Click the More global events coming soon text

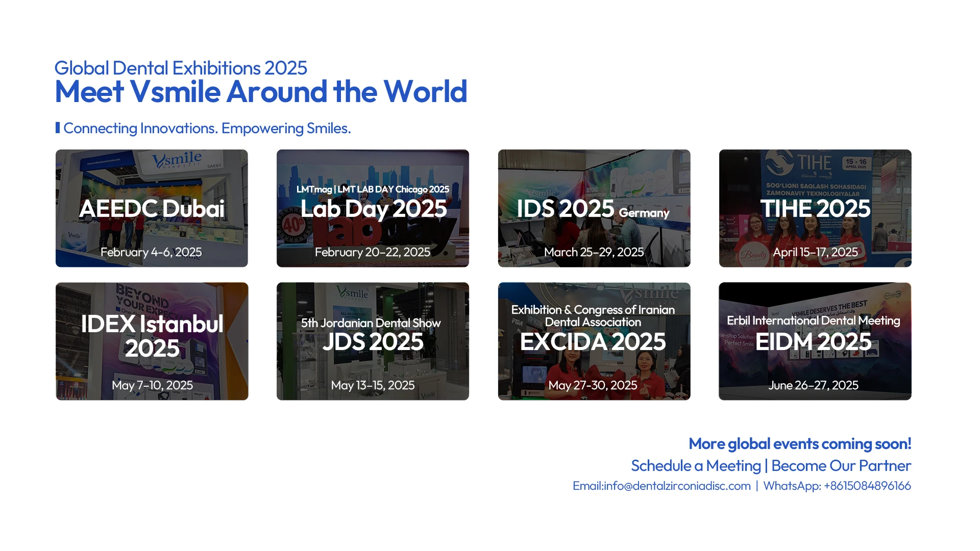[799, 443]
